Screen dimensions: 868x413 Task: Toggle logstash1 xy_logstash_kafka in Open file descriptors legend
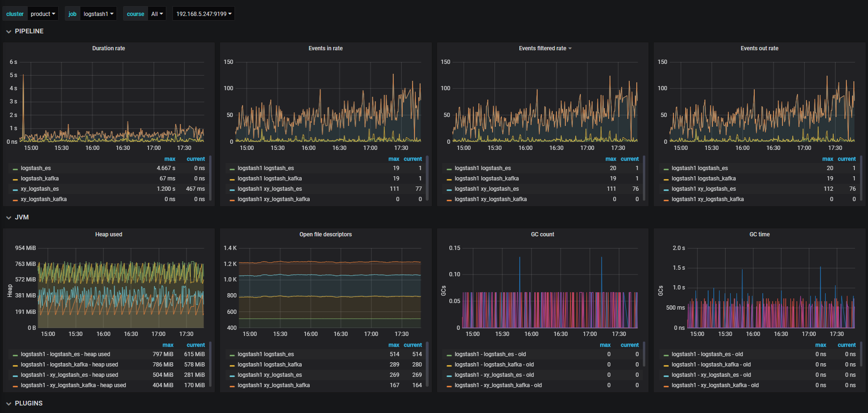[274, 385]
